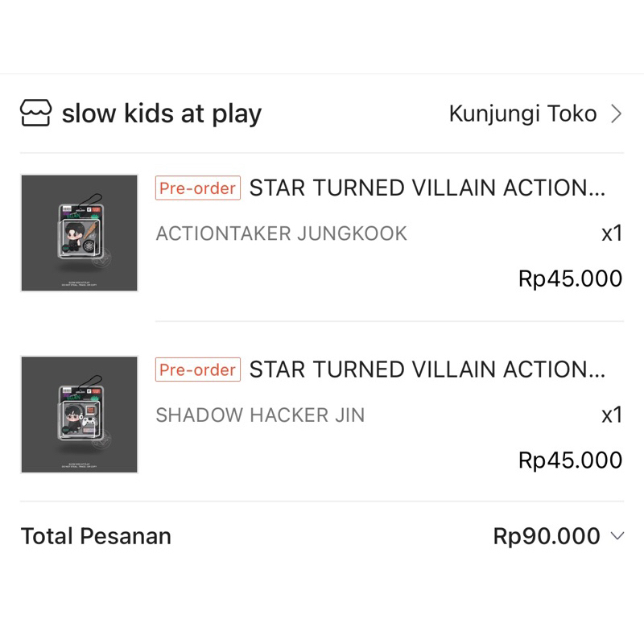Viewport: 644px width, 644px height.
Task: Expand order total details with the down chevron
Action: pyautogui.click(x=617, y=536)
